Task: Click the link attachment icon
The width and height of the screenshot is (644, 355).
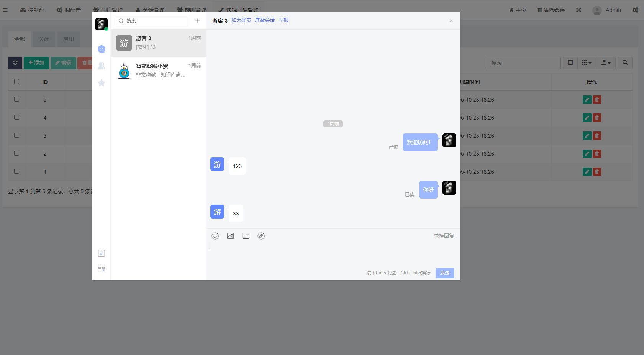Action: point(261,236)
